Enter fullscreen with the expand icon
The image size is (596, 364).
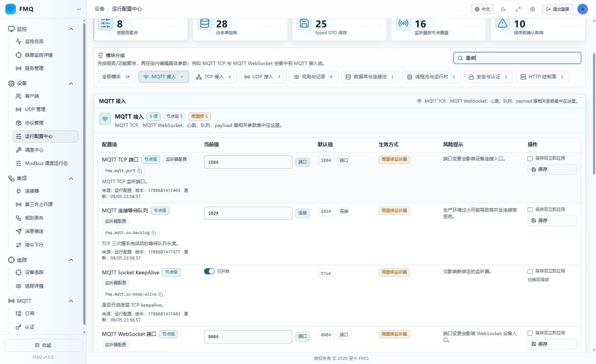pyautogui.click(x=518, y=9)
